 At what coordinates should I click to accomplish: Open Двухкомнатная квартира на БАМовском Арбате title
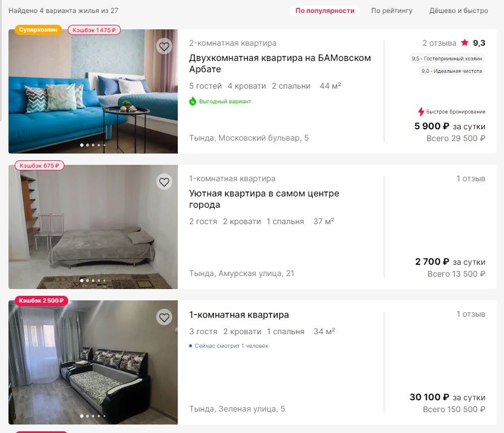tap(279, 63)
